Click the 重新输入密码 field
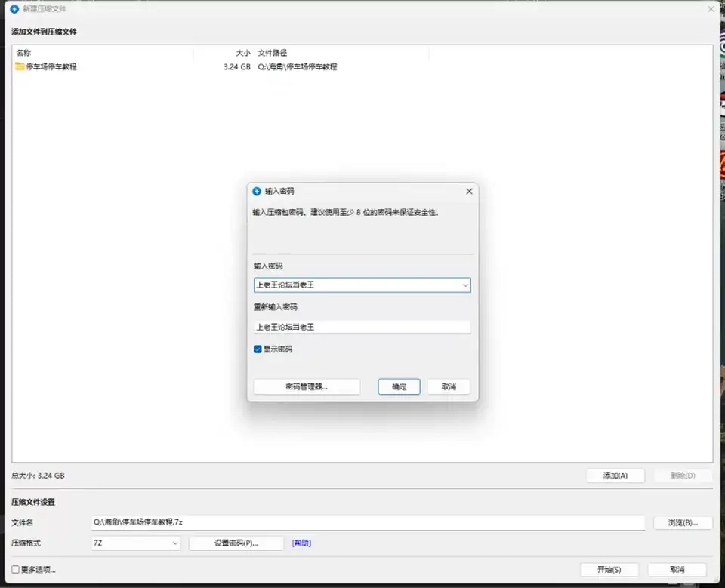 tap(362, 328)
